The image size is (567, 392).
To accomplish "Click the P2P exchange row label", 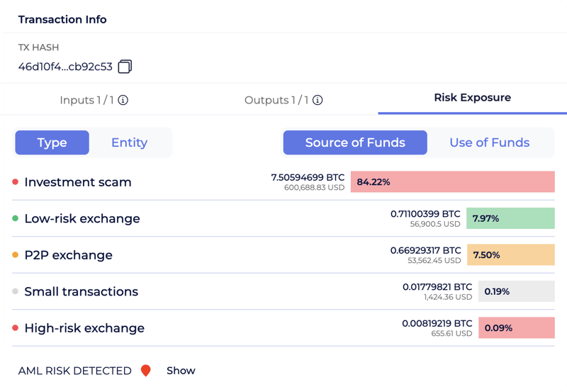I will click(x=68, y=255).
